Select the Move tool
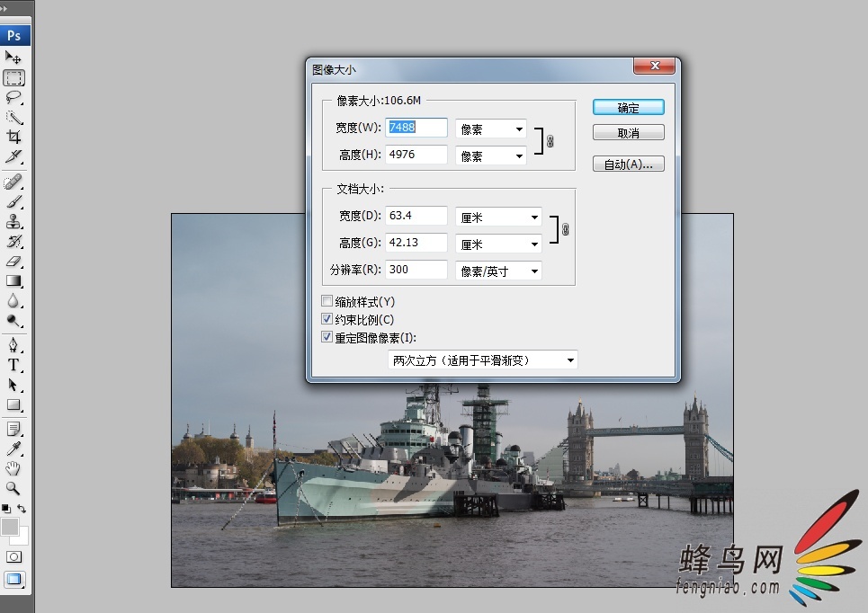 point(13,58)
